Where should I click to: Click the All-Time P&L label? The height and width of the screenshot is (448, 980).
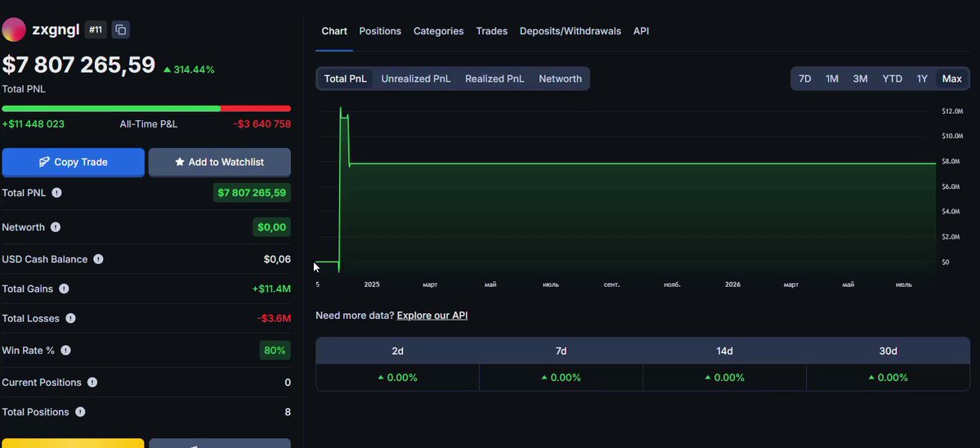(x=149, y=124)
